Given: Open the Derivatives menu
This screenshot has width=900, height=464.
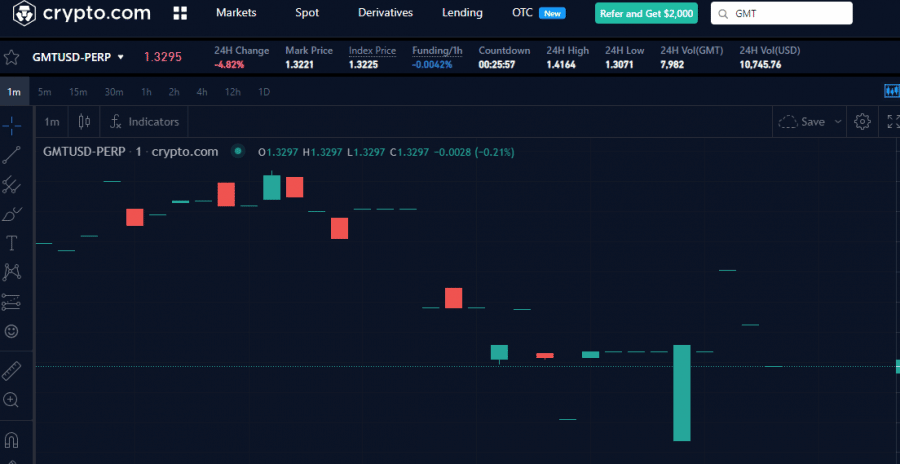Looking at the screenshot, I should (x=385, y=13).
